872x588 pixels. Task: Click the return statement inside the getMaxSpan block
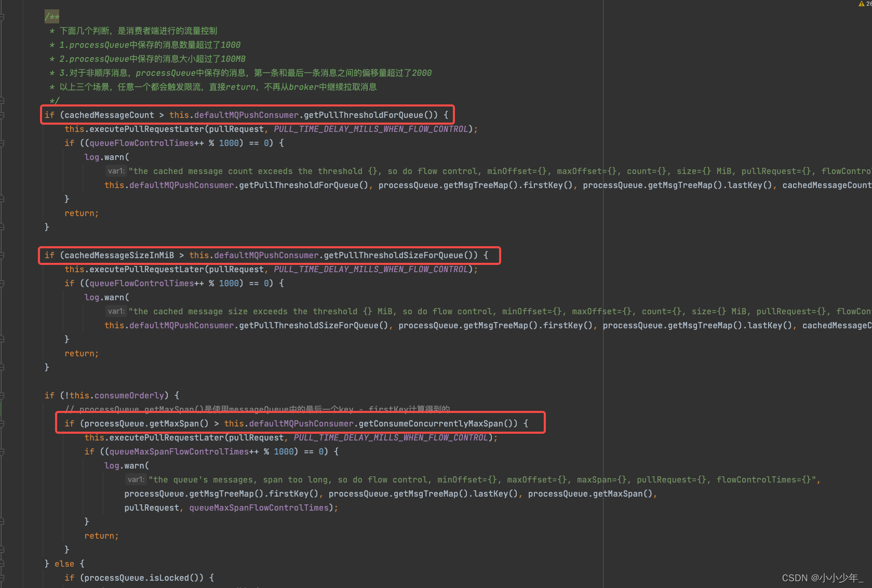coord(101,536)
